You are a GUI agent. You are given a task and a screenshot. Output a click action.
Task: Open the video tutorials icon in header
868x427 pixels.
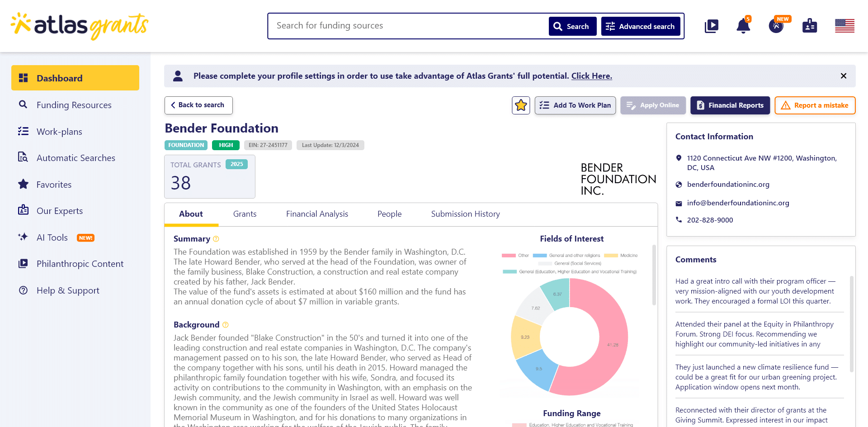[712, 26]
